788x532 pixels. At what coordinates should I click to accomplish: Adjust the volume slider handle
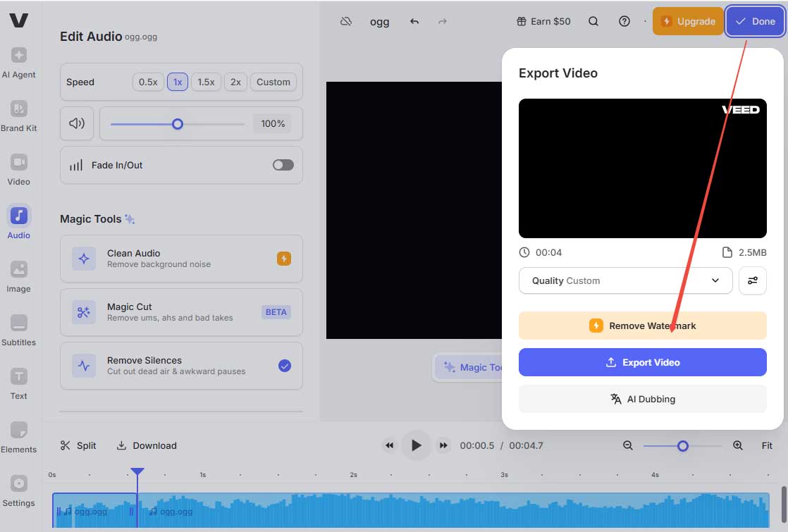178,124
